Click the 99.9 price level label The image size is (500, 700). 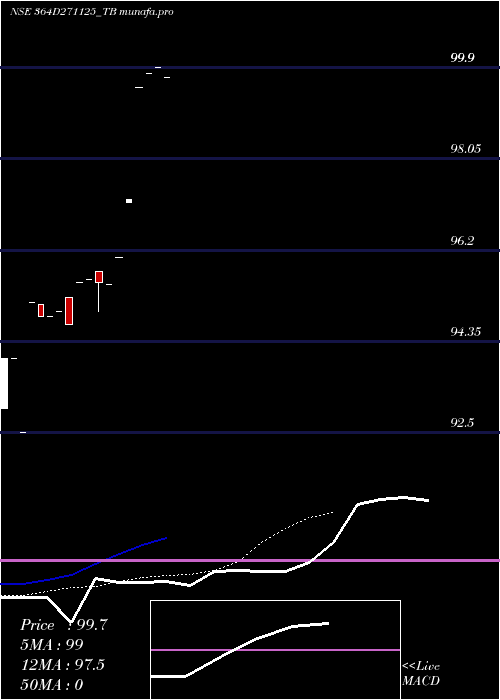coord(462,58)
